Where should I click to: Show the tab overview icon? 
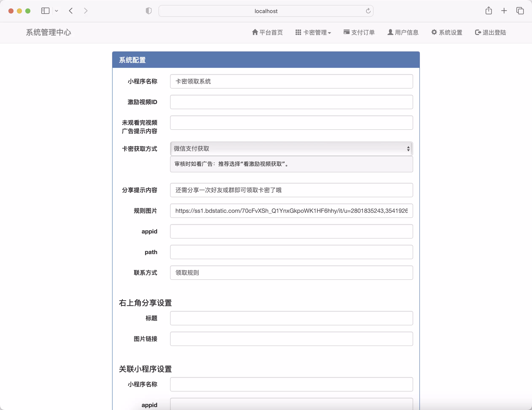pos(520,11)
